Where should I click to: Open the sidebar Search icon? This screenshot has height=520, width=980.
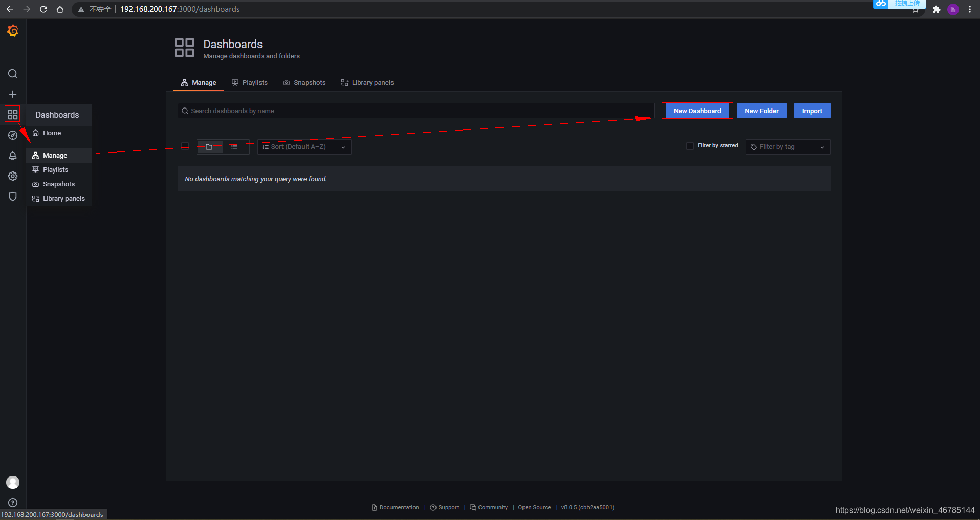pos(13,74)
